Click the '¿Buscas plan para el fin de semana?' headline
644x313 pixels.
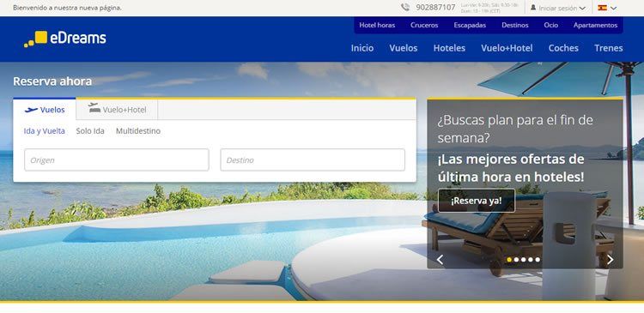515,129
